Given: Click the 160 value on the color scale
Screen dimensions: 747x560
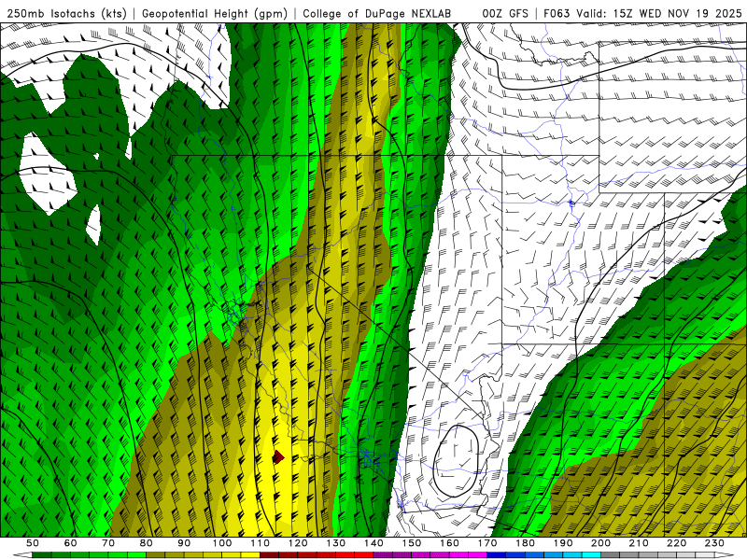Looking at the screenshot, I should pyautogui.click(x=449, y=543).
